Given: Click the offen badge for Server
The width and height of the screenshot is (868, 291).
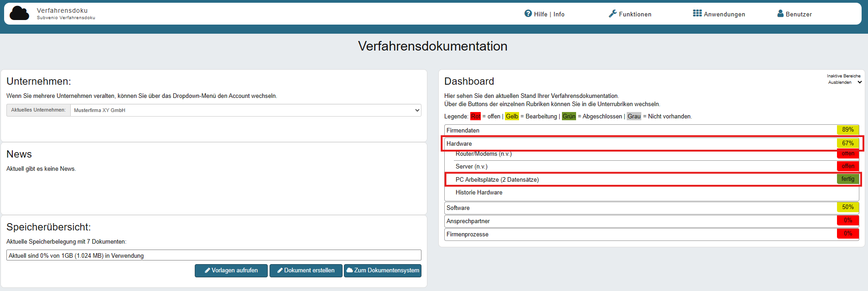Looking at the screenshot, I should 848,166.
